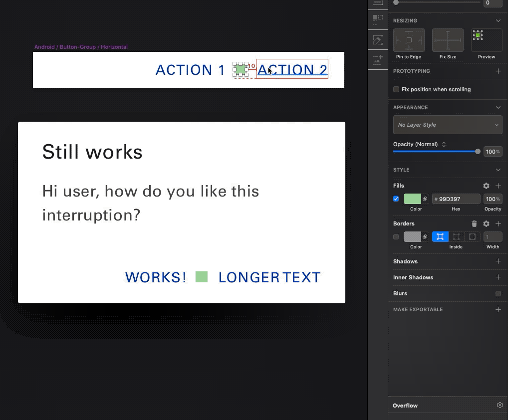Screen dimensions: 508x420
Task: Add an inner shadow with the plus icon
Action: [498, 277]
